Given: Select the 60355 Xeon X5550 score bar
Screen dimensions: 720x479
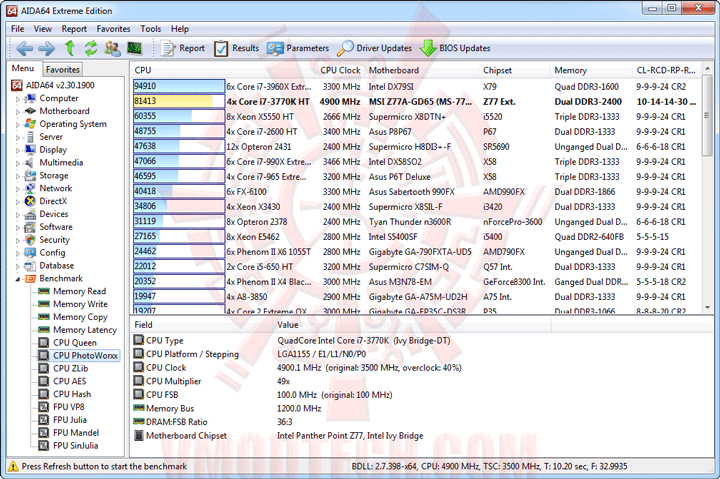Looking at the screenshot, I should click(x=179, y=117).
